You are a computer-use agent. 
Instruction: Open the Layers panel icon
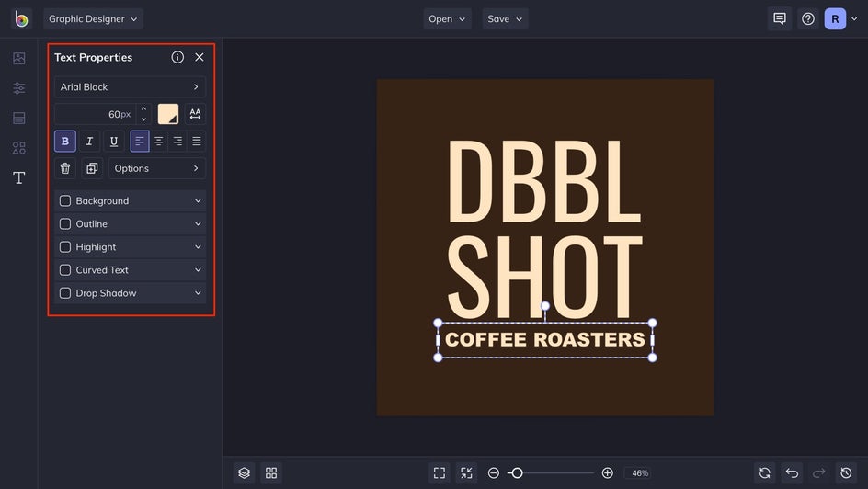pos(245,473)
